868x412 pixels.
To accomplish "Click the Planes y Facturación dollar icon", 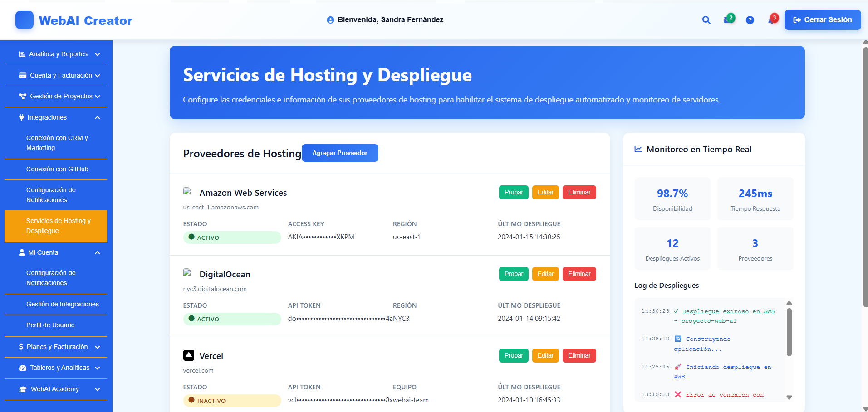I will [x=21, y=347].
